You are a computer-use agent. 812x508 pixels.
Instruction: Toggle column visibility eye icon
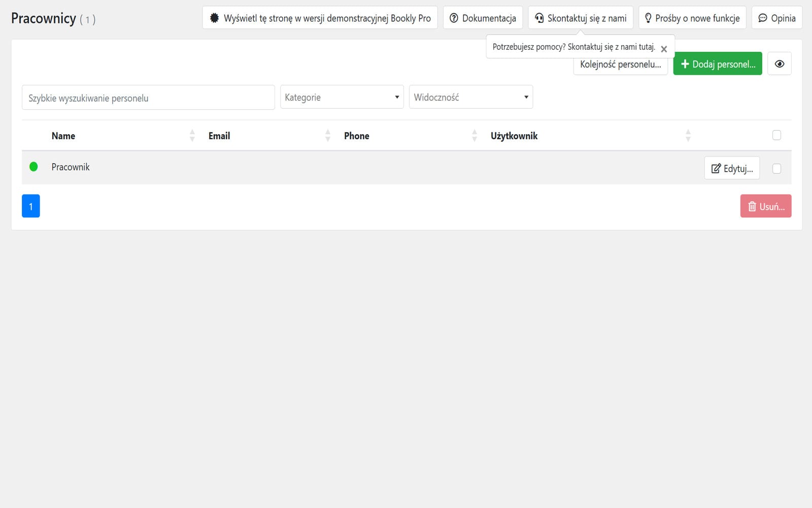[780, 63]
